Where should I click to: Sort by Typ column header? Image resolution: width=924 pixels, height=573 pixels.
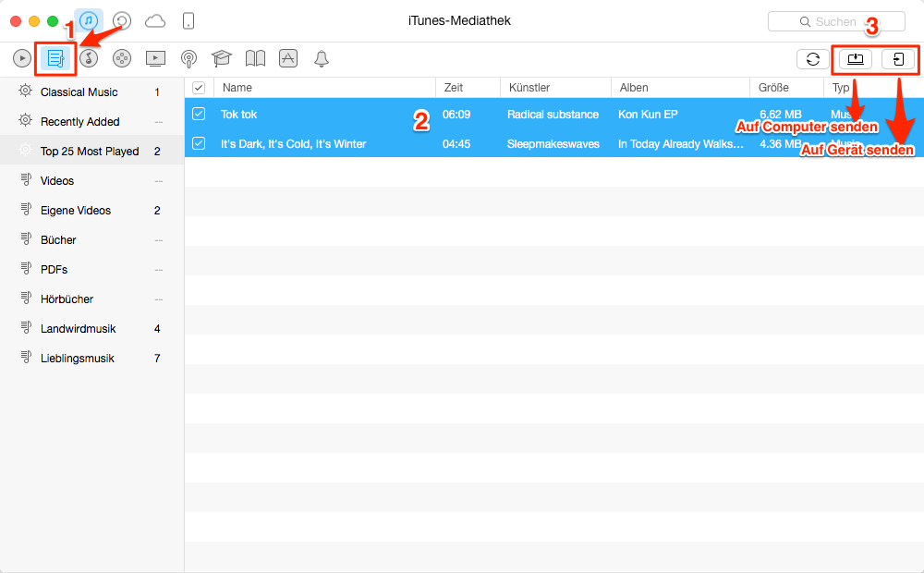coord(873,88)
